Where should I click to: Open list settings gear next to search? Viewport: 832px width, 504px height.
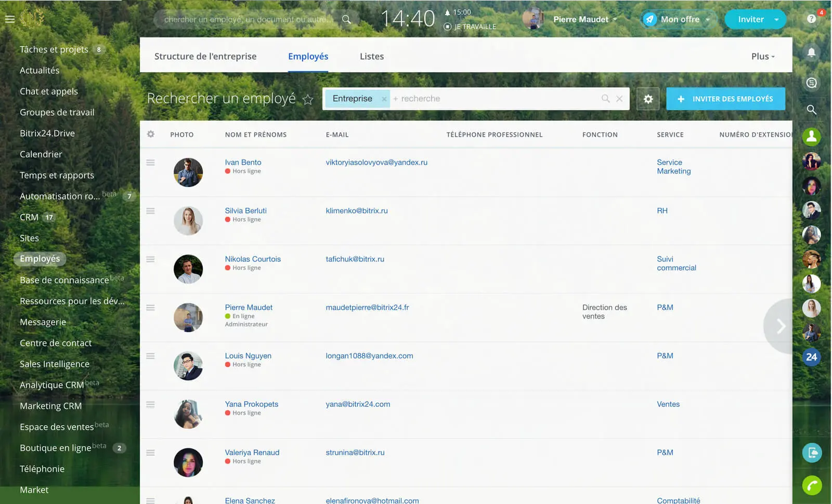click(x=648, y=99)
